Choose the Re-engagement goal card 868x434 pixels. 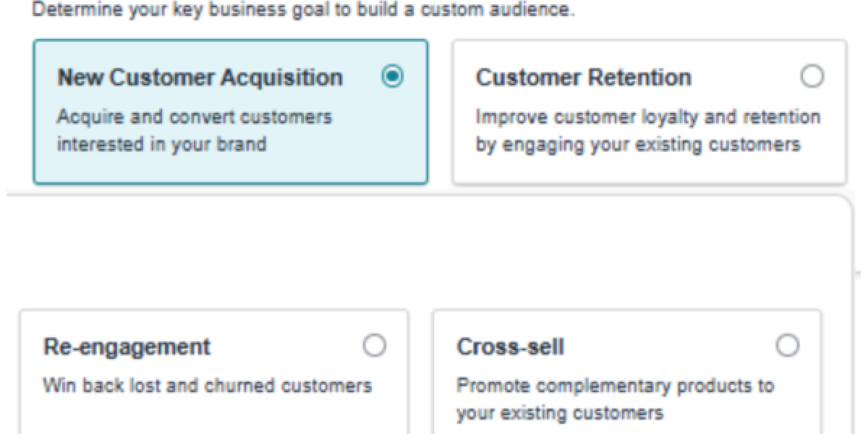point(213,369)
